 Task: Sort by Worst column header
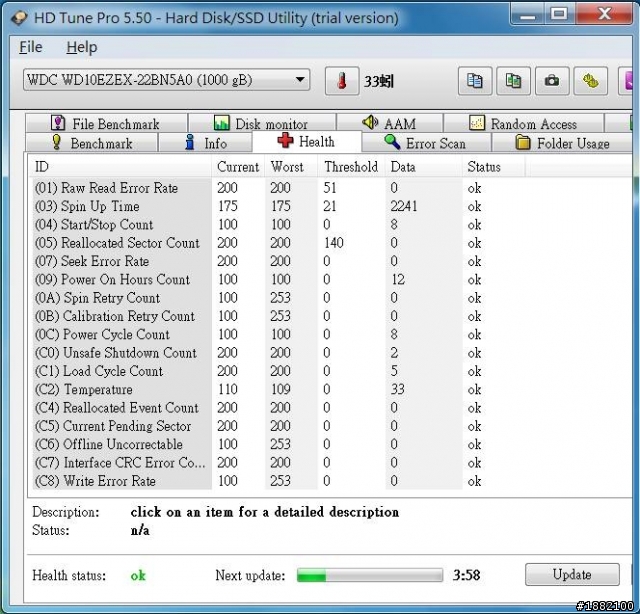click(x=291, y=167)
